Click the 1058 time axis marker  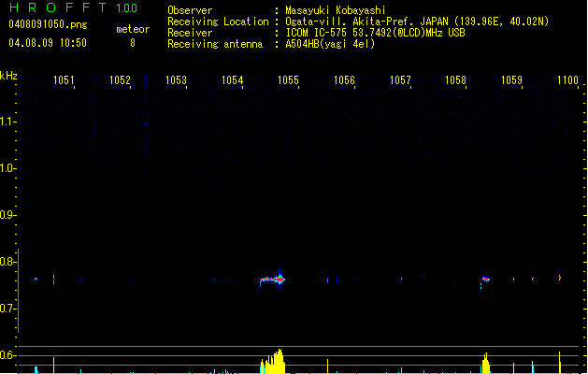[455, 80]
